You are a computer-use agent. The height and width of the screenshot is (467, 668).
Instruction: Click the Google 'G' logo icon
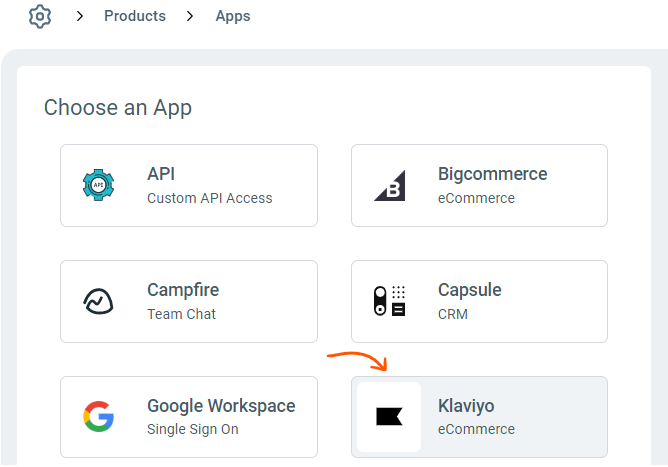tap(98, 416)
